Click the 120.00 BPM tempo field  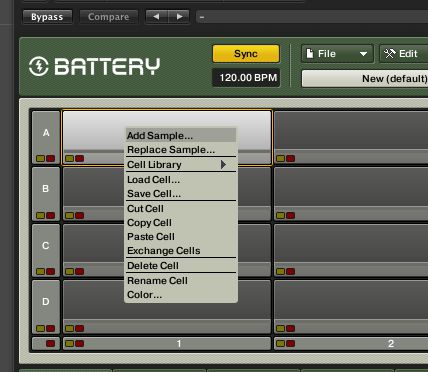point(246,78)
